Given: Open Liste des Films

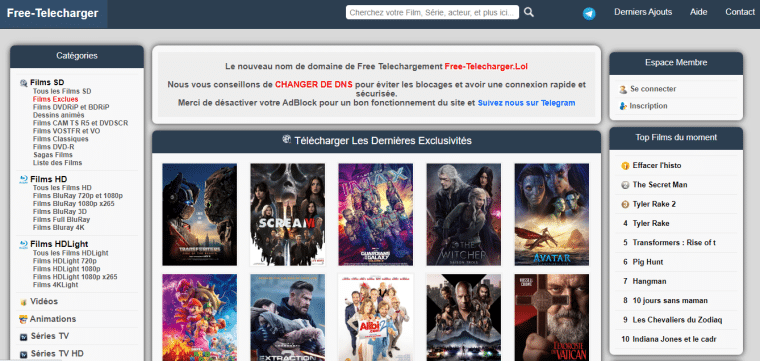Looking at the screenshot, I should [58, 163].
